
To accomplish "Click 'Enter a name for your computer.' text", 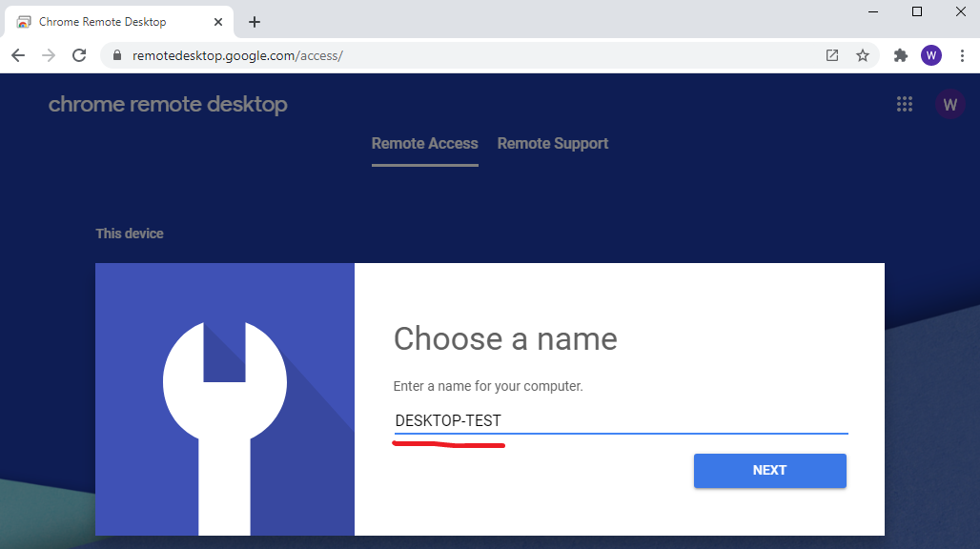I will tap(488, 386).
